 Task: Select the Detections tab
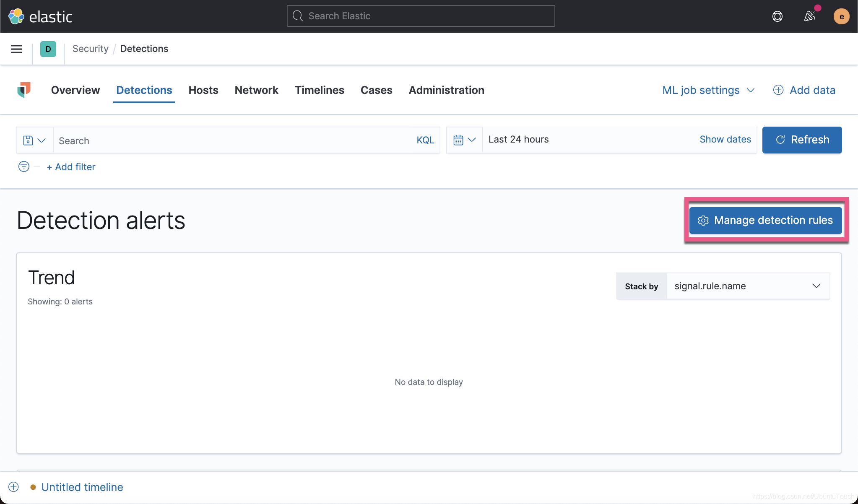coord(144,89)
